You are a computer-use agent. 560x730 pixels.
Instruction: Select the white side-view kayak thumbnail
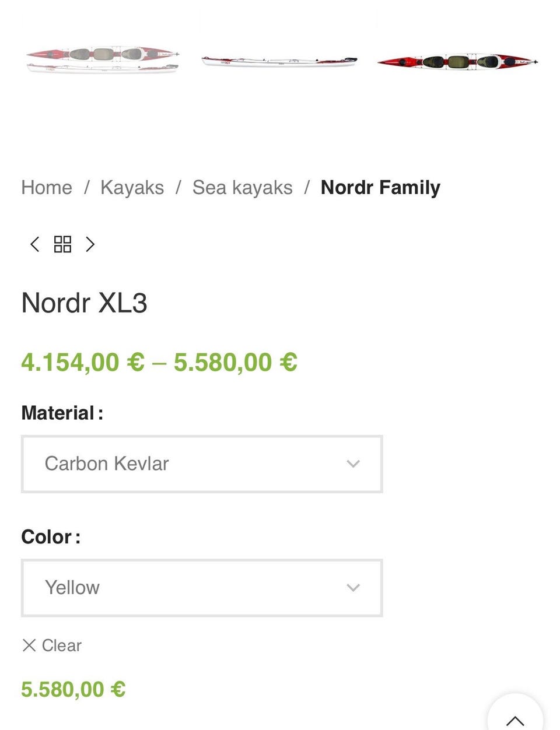pos(279,61)
